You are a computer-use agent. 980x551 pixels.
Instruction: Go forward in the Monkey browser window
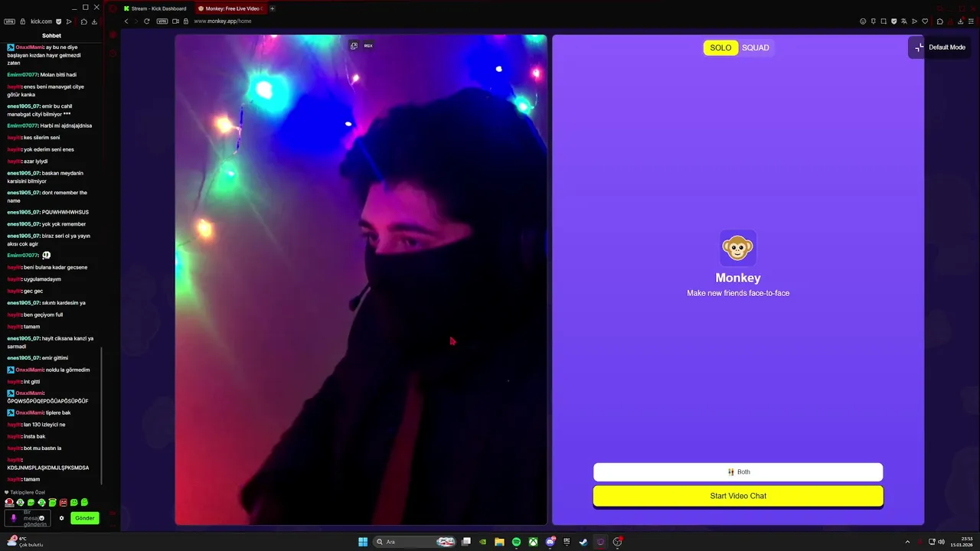136,21
